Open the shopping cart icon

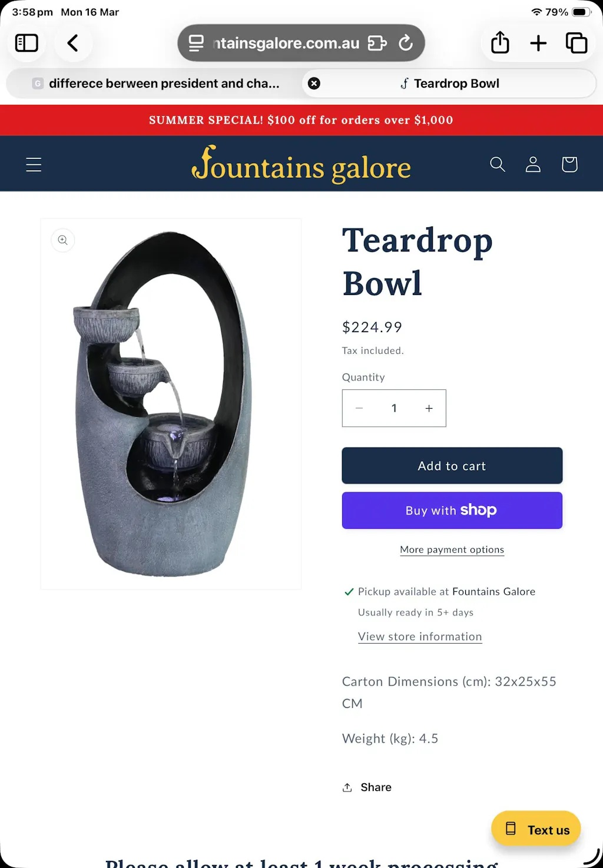pyautogui.click(x=569, y=164)
